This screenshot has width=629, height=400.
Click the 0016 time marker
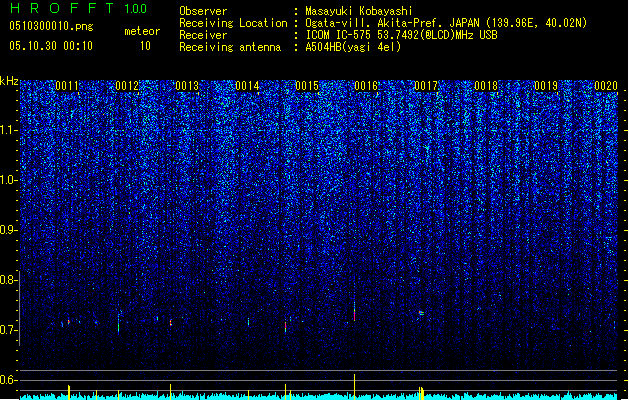pyautogui.click(x=366, y=86)
